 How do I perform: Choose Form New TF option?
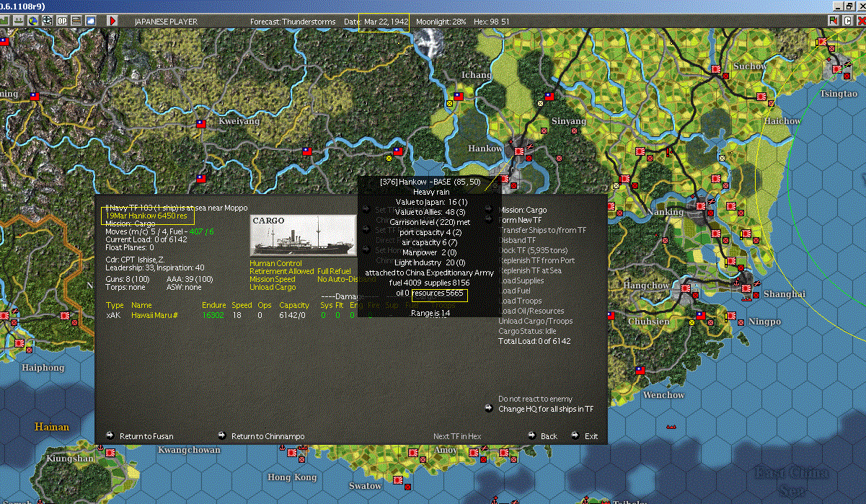coord(520,220)
